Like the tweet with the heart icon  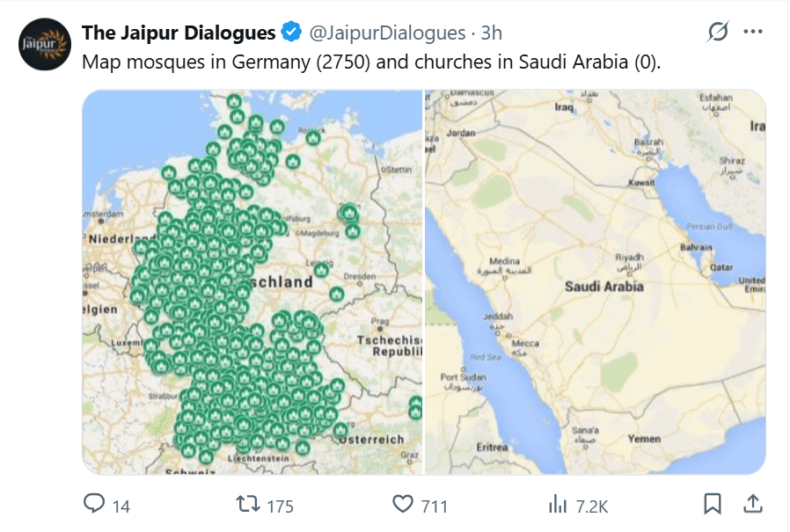[403, 504]
